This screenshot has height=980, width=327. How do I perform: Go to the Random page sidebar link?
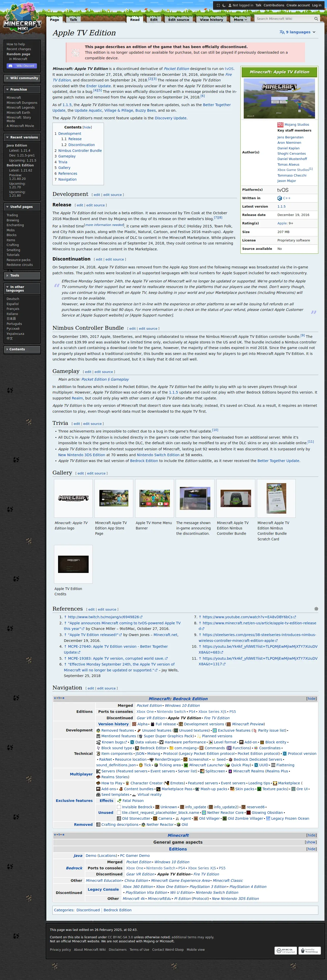[18, 54]
